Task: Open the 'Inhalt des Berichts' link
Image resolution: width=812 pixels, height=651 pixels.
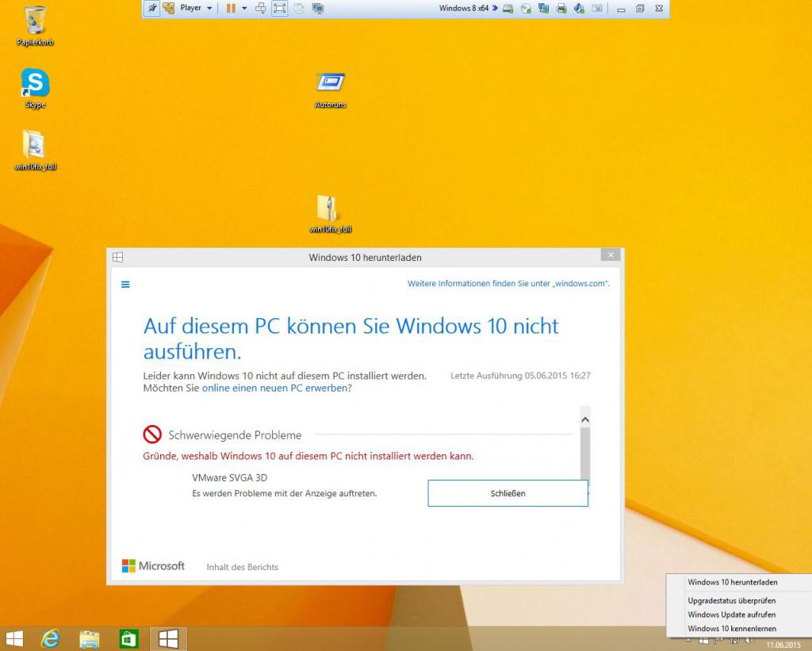Action: pos(243,567)
